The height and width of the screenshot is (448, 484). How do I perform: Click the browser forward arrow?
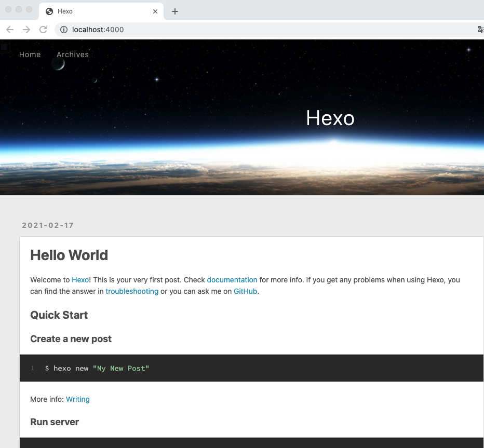26,30
